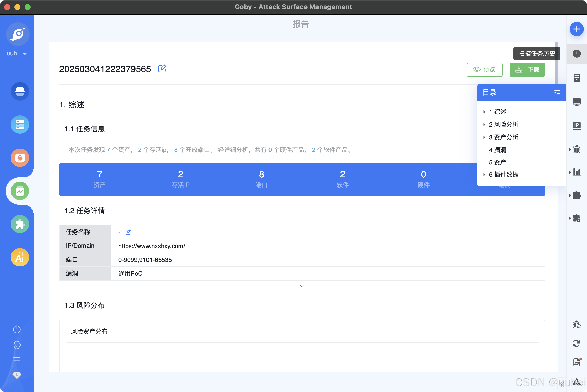
Task: Open the plugins puzzle icon on left sidebar
Action: [x=20, y=224]
